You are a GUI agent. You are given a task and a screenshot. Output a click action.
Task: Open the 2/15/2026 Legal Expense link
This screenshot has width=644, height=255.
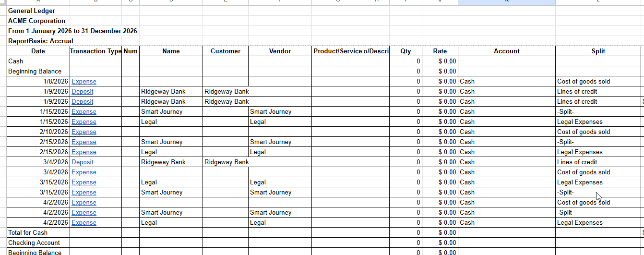tap(83, 152)
